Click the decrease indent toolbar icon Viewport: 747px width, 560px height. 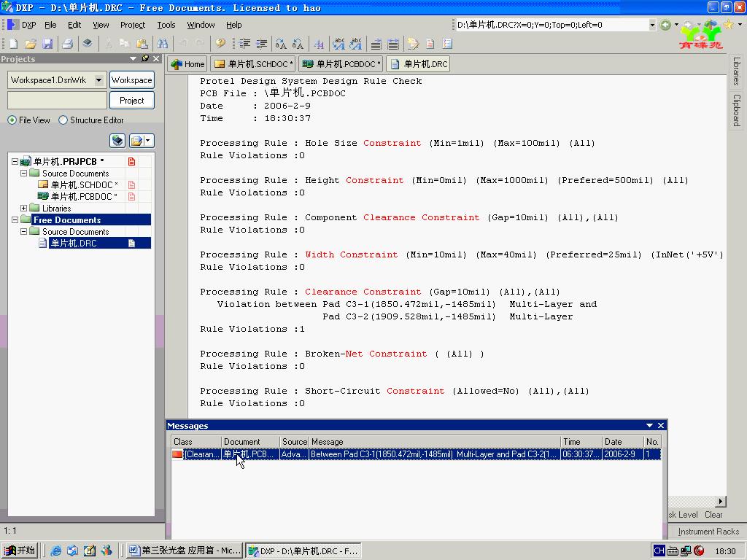click(x=262, y=44)
